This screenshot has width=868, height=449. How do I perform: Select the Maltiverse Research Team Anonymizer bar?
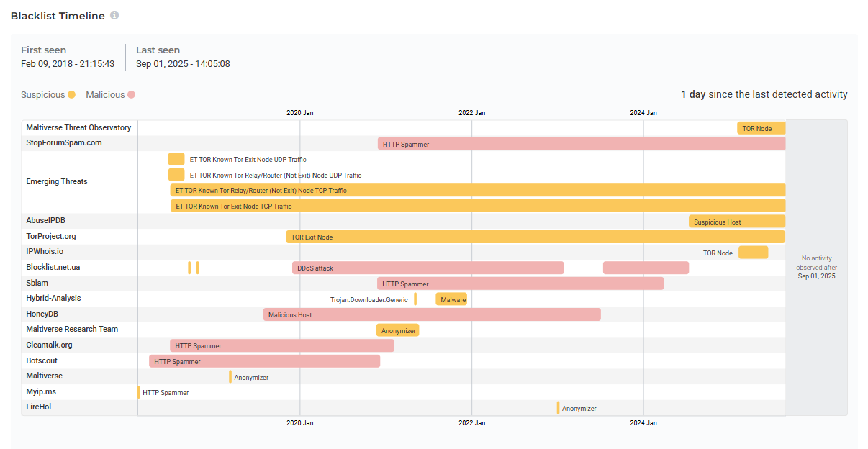pos(397,330)
